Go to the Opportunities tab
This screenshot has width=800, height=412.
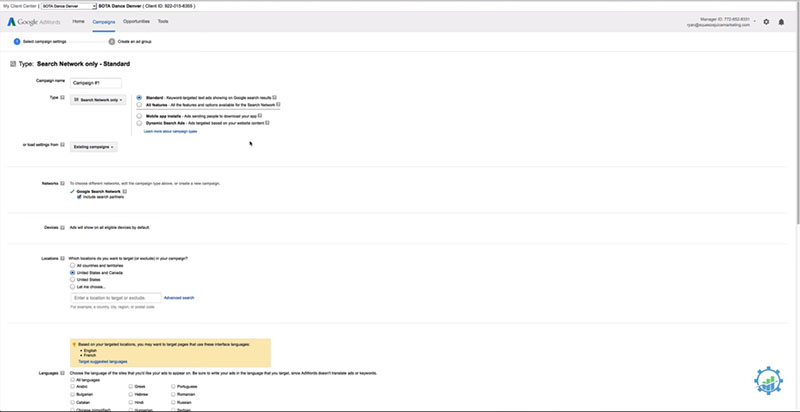[136, 21]
